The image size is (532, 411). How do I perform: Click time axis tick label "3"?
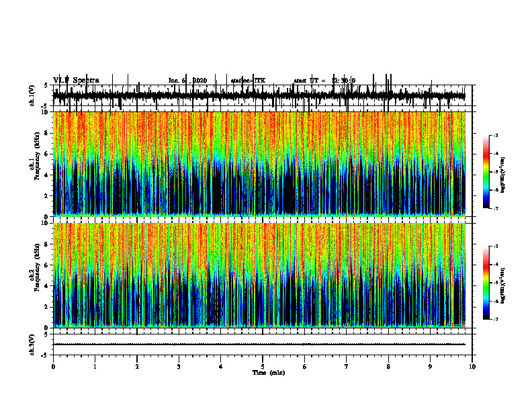(x=179, y=367)
